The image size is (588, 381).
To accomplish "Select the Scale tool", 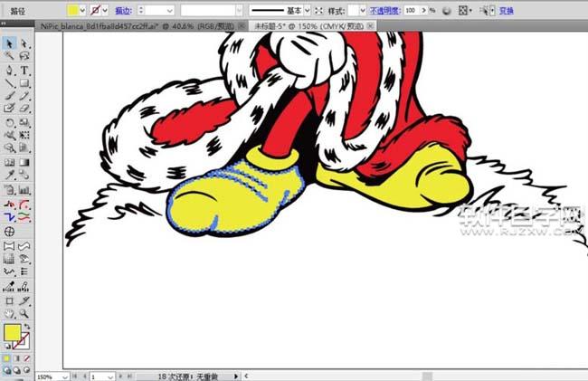I will (x=24, y=122).
